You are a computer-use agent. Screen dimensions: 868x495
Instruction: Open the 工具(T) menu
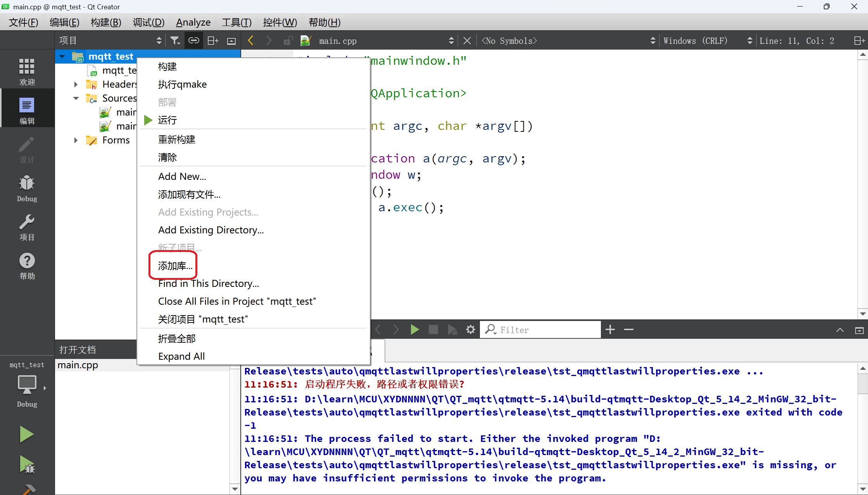pos(236,22)
